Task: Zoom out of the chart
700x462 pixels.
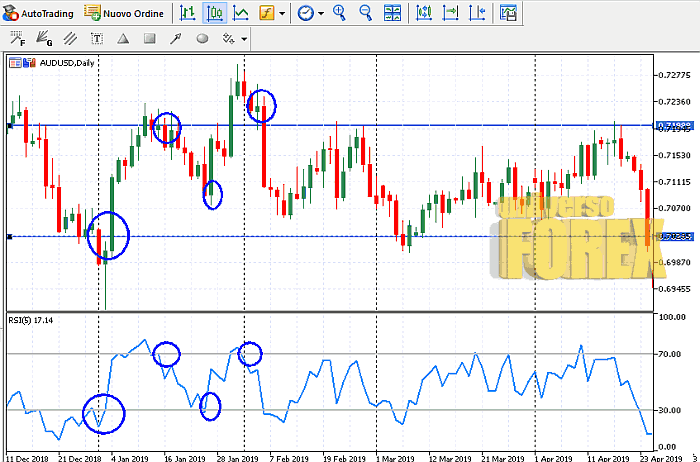Action: click(365, 13)
